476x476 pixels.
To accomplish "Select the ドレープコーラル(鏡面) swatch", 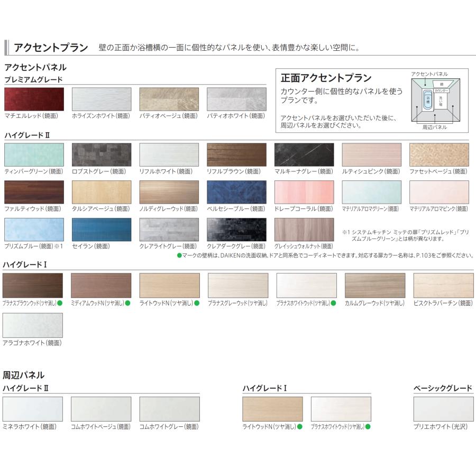I will 305,193.
